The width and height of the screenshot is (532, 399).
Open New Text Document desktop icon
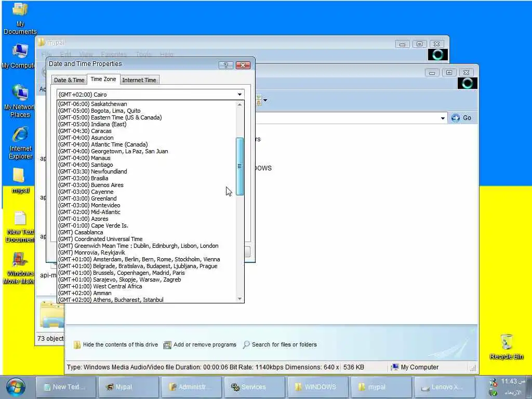(20, 227)
